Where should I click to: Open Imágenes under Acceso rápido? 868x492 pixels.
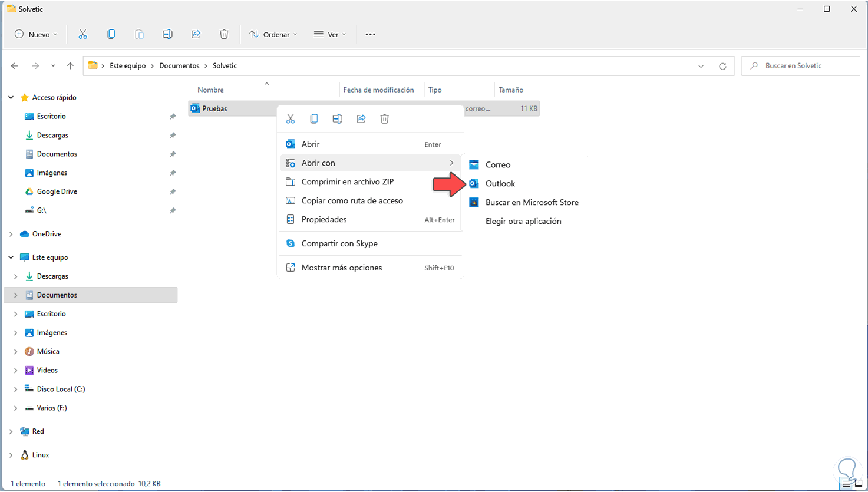tap(52, 173)
